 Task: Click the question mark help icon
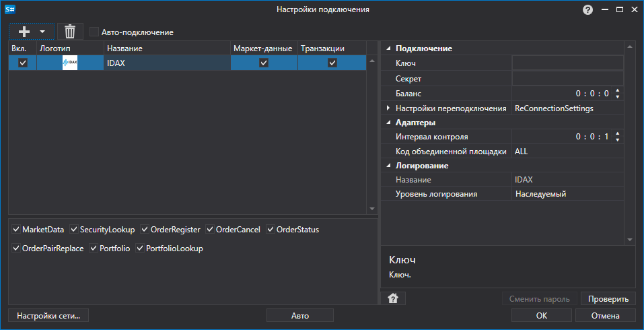click(x=587, y=10)
